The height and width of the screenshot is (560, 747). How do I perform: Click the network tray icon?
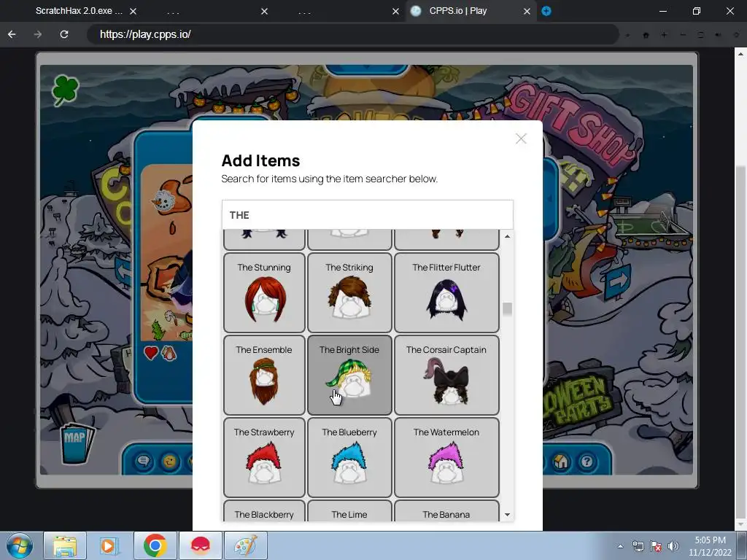click(x=638, y=546)
